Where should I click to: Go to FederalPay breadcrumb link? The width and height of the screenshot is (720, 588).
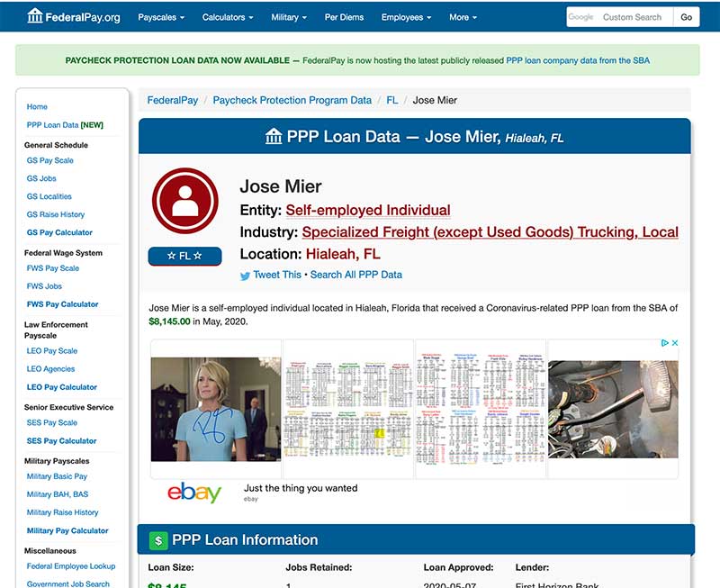(x=173, y=100)
